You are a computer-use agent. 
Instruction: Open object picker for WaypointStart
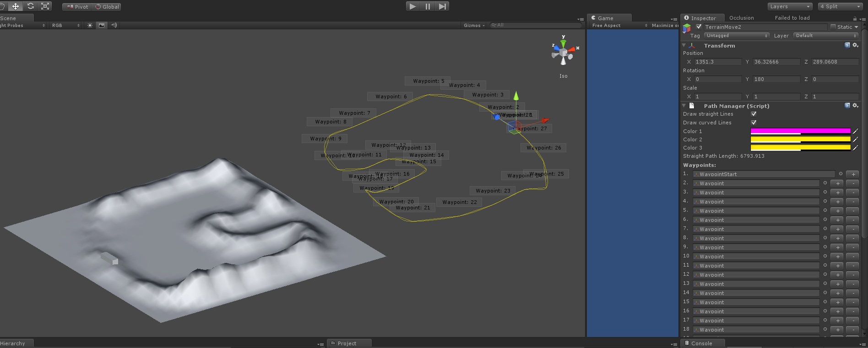[841, 174]
